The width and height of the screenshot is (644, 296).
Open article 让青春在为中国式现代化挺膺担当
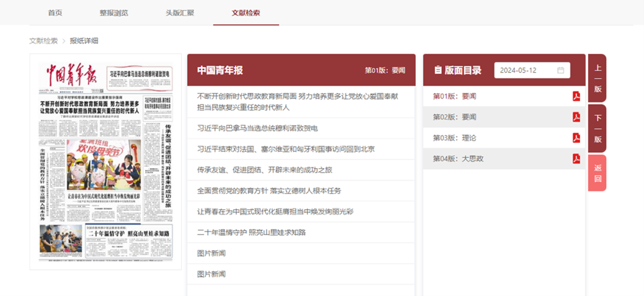click(x=301, y=212)
